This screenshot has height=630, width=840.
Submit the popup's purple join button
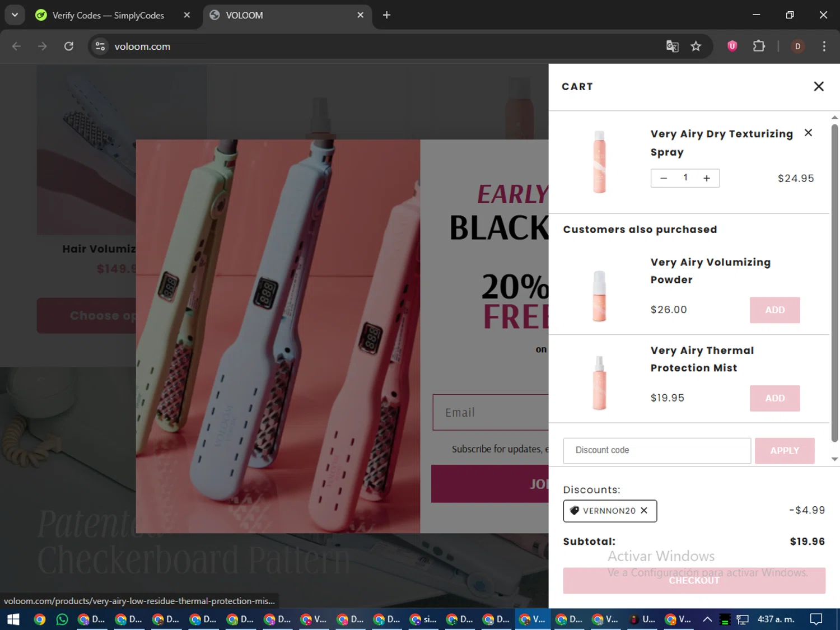490,484
